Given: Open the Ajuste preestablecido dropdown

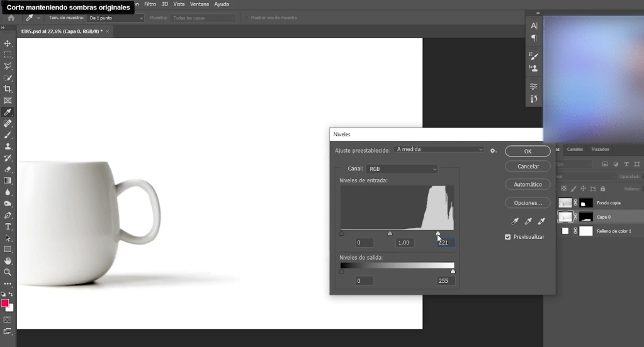Looking at the screenshot, I should [x=438, y=150].
